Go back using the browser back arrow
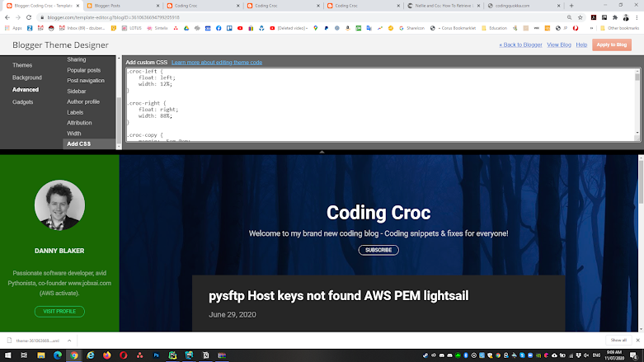Viewport: 644px width, 362px height. click(x=7, y=17)
